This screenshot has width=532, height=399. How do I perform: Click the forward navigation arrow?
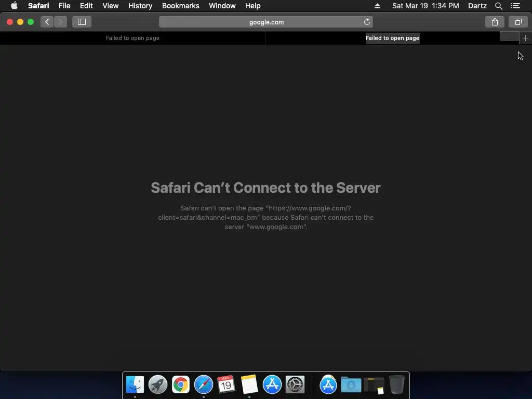click(60, 22)
